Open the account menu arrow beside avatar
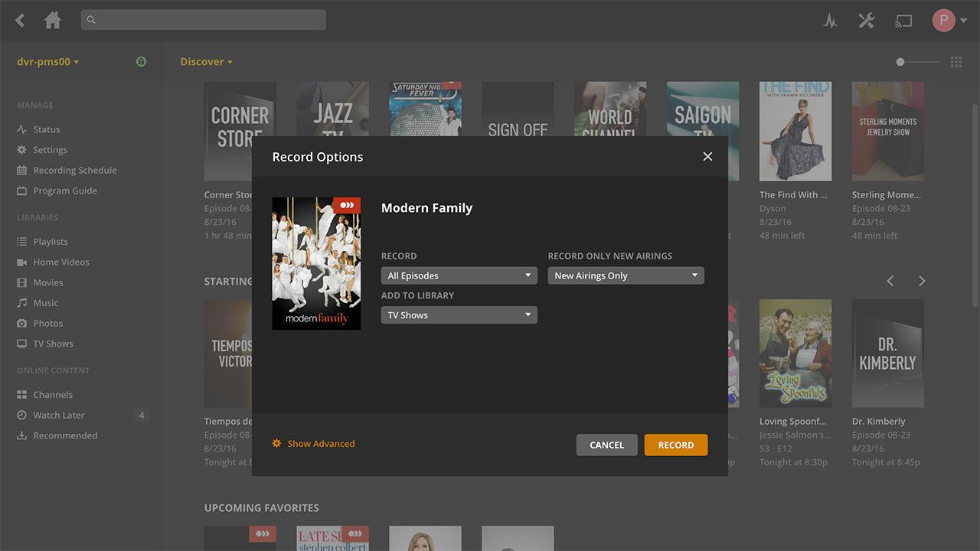The width and height of the screenshot is (980, 551). point(963,21)
